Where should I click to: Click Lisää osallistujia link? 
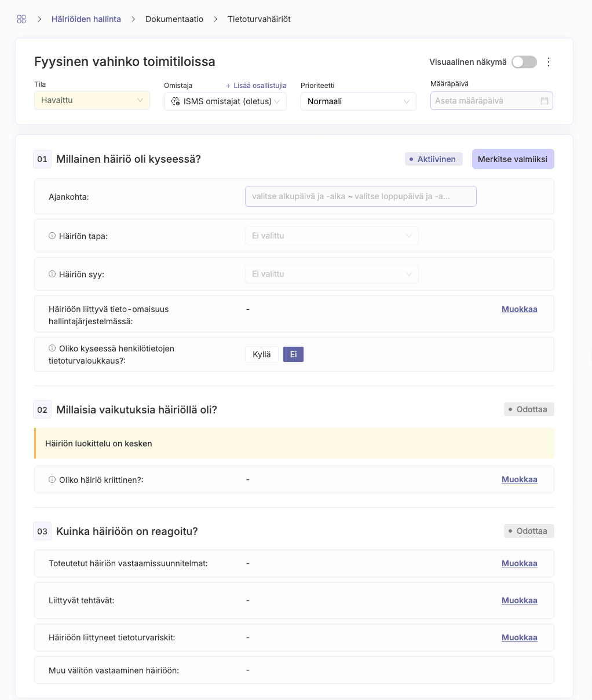click(x=256, y=85)
